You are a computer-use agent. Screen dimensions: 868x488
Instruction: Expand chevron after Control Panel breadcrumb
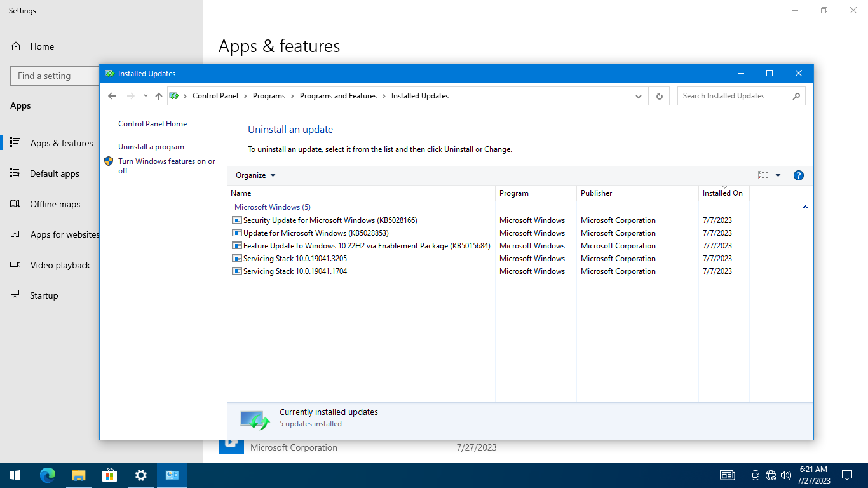point(246,96)
